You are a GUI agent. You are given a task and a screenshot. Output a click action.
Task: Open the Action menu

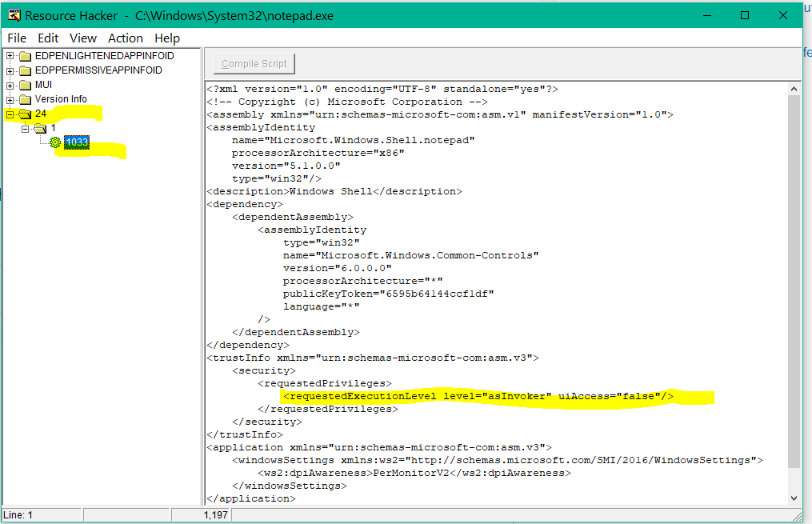(x=126, y=38)
